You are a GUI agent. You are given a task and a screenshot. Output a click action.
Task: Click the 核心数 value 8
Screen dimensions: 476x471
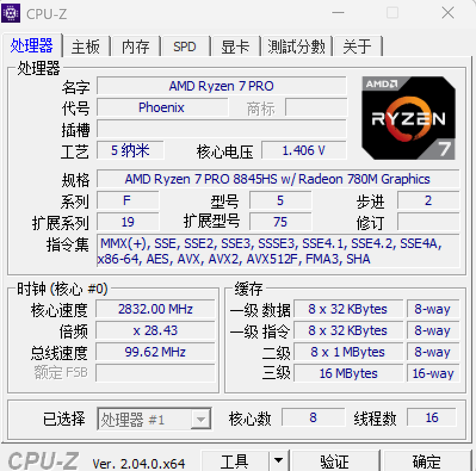pyautogui.click(x=313, y=417)
